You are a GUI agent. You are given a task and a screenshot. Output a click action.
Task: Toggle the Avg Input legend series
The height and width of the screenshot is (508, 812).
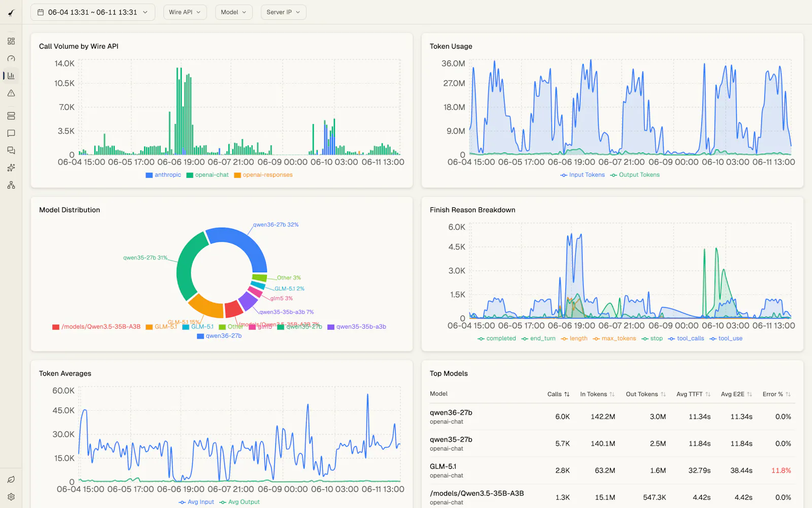pos(196,502)
